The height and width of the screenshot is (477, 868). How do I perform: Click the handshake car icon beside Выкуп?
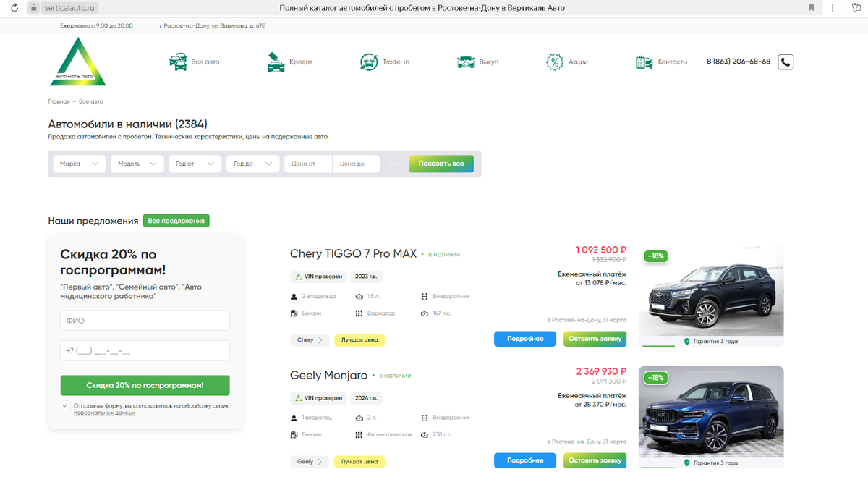click(x=466, y=62)
